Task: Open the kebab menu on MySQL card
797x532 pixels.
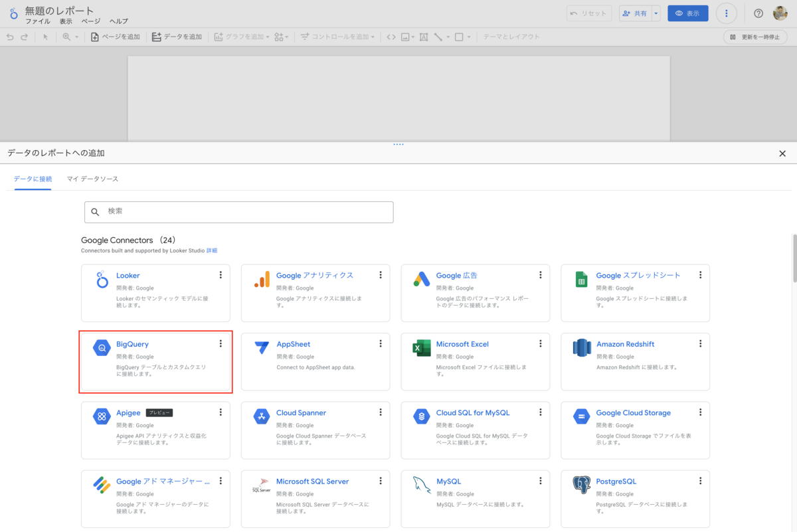Action: click(x=541, y=481)
